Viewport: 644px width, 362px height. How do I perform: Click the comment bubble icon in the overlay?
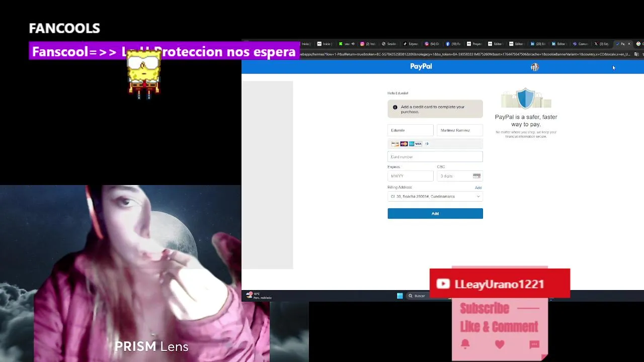coord(534,344)
